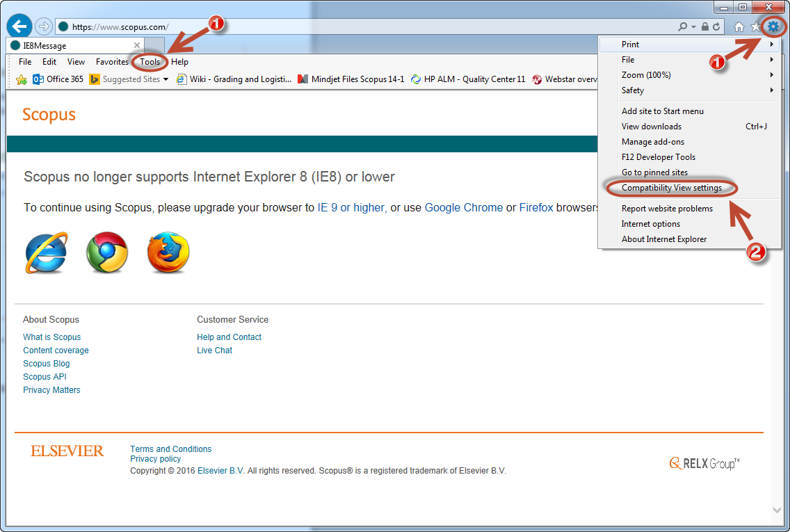Follow the 'IE 9 or higher' link
The image size is (790, 532).
pos(352,207)
